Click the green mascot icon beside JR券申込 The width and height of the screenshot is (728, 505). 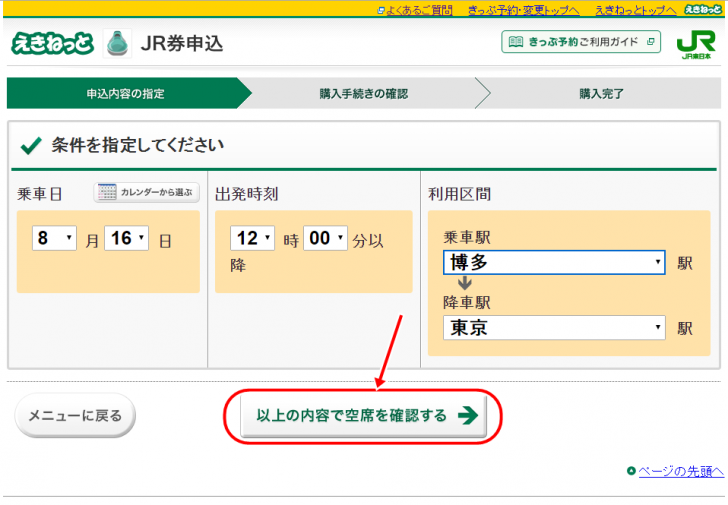click(118, 44)
